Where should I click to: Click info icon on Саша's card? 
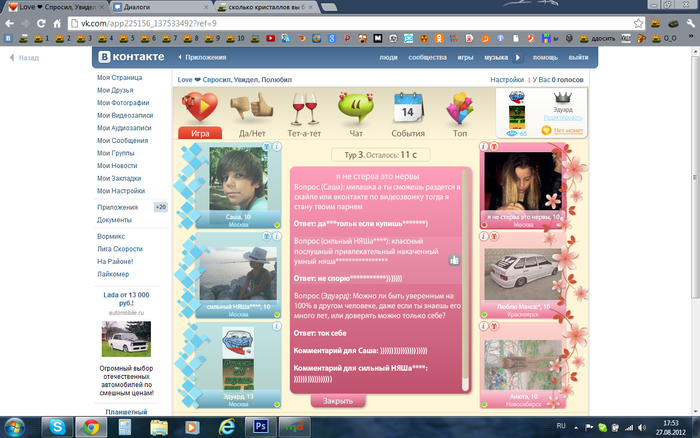pos(278,146)
